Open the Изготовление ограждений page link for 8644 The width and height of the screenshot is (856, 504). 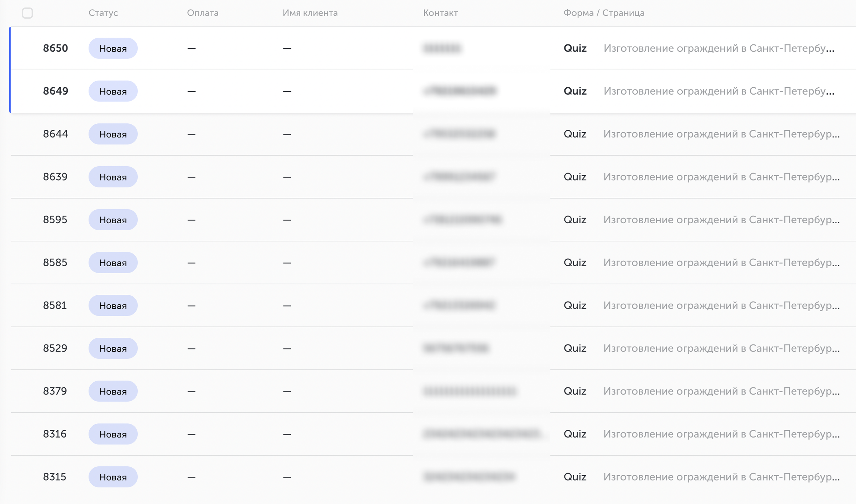[x=721, y=134]
